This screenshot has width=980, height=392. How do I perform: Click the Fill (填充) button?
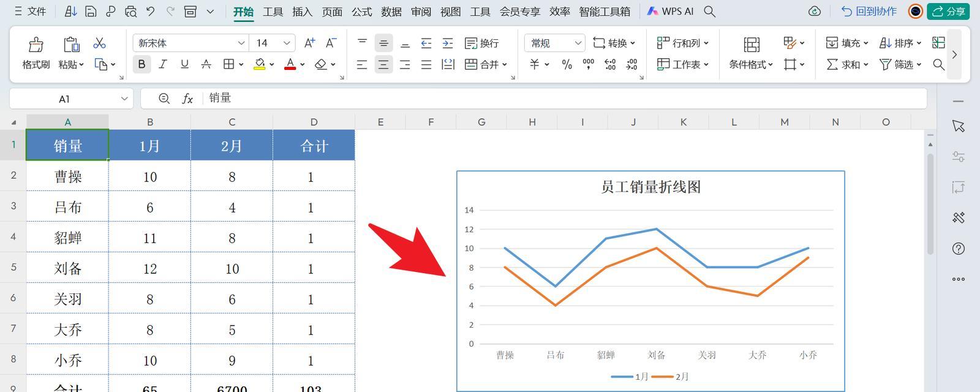pos(847,43)
